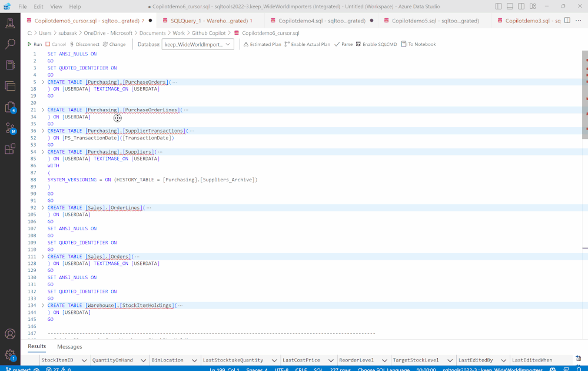Enable Actual Plan for the query

click(x=307, y=44)
